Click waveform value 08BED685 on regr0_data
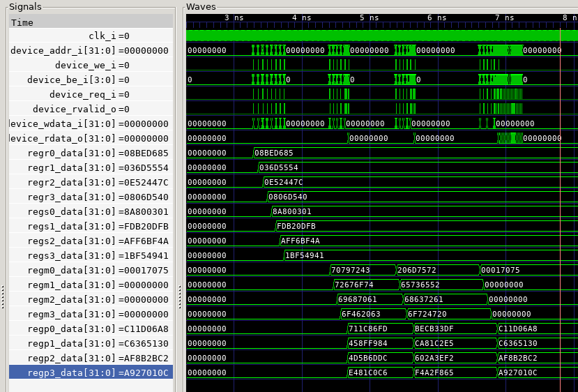578x392 pixels. click(x=274, y=153)
